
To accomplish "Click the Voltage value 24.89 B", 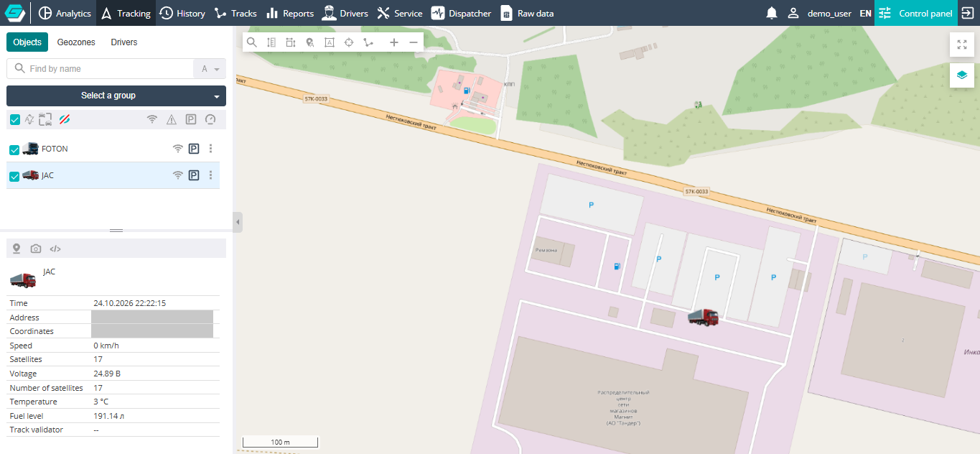I will click(108, 374).
